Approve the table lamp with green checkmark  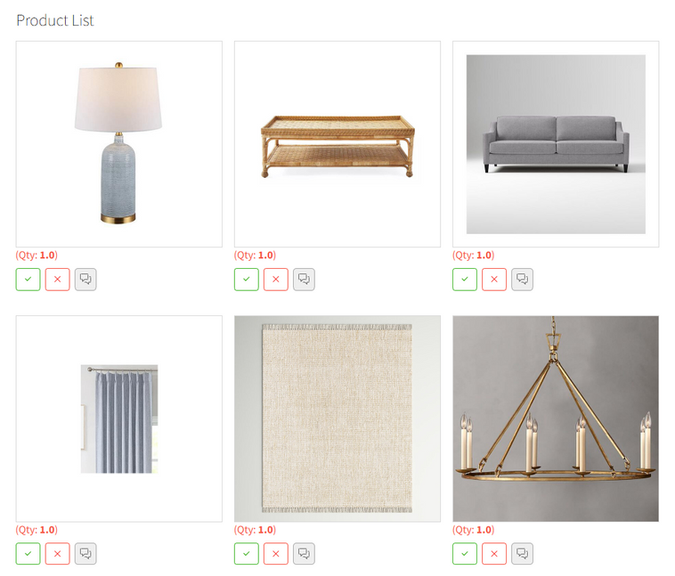click(x=28, y=279)
